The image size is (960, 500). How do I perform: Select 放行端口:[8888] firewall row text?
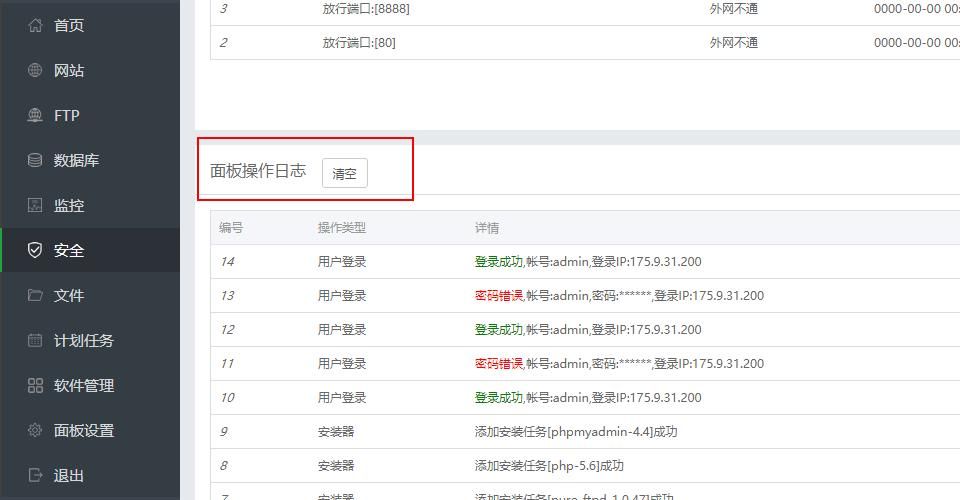[x=366, y=9]
